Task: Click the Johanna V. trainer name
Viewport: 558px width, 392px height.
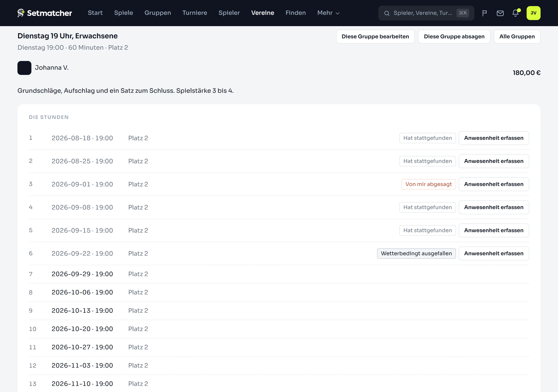Action: click(52, 68)
